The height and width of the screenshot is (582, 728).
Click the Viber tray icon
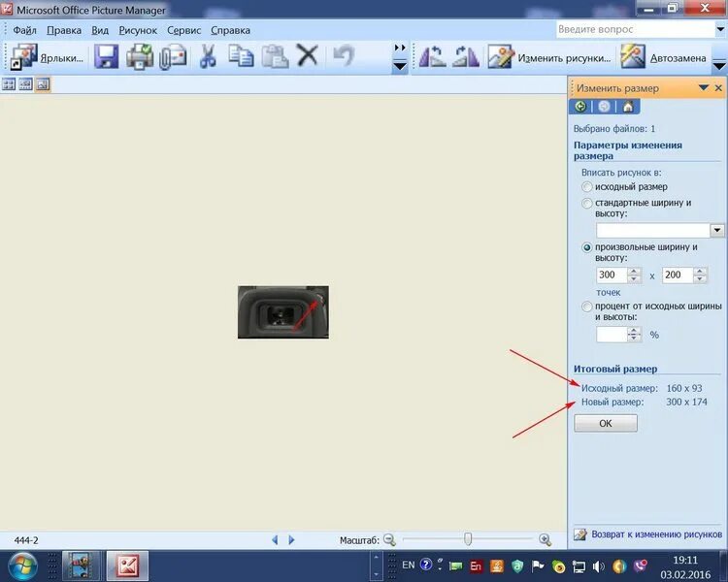pos(641,566)
